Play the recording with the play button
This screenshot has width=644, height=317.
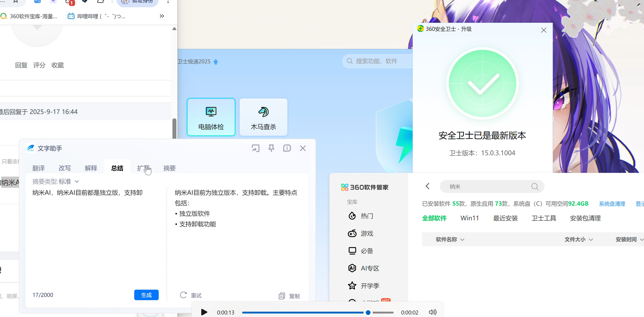click(x=204, y=312)
